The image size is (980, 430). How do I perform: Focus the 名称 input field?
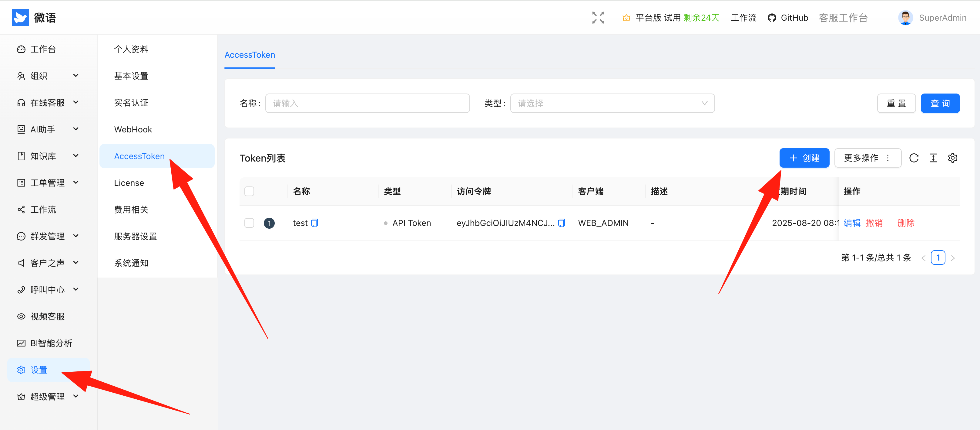[367, 103]
